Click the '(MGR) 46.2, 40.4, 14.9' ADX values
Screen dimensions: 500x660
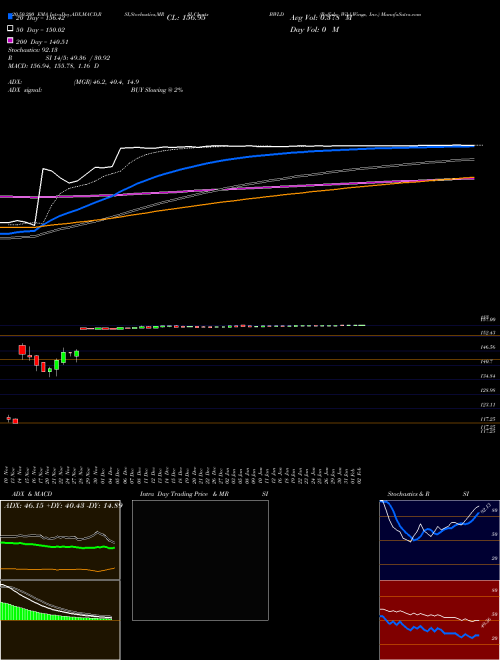coord(106,82)
